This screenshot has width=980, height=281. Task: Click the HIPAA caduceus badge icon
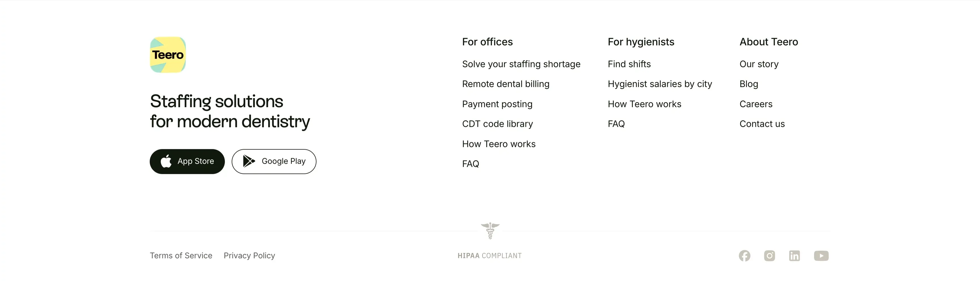pos(490,231)
